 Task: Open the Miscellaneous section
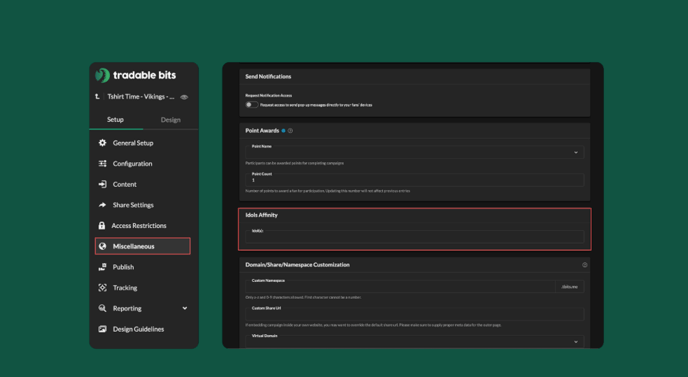coord(143,246)
